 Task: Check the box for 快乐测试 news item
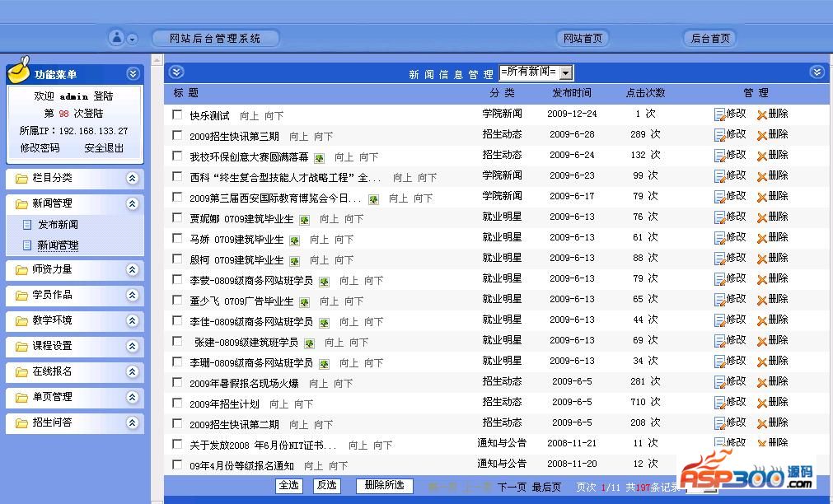(x=177, y=114)
